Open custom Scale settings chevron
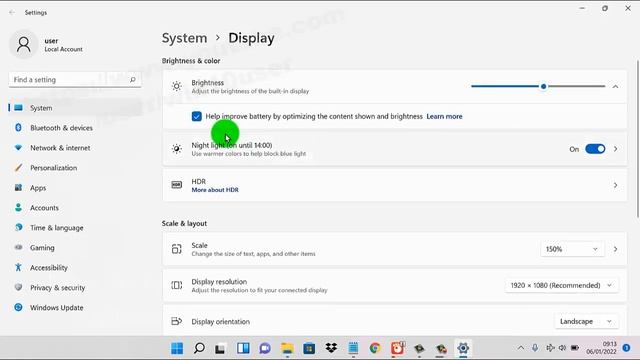The width and height of the screenshot is (640, 360). pyautogui.click(x=615, y=249)
